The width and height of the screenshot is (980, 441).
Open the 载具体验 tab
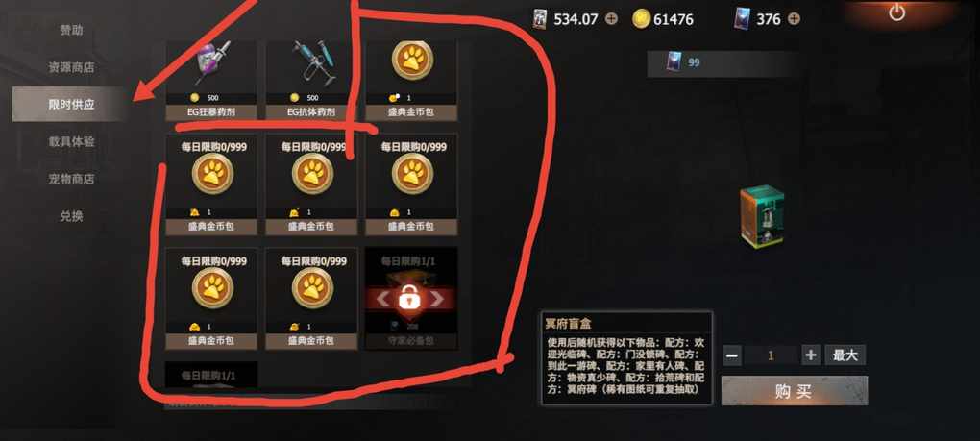(x=71, y=142)
